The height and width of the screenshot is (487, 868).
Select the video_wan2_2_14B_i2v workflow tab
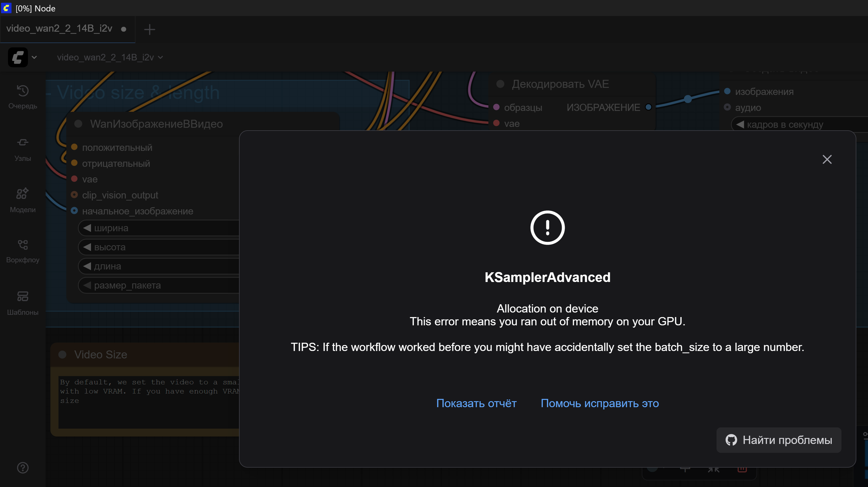pos(59,29)
